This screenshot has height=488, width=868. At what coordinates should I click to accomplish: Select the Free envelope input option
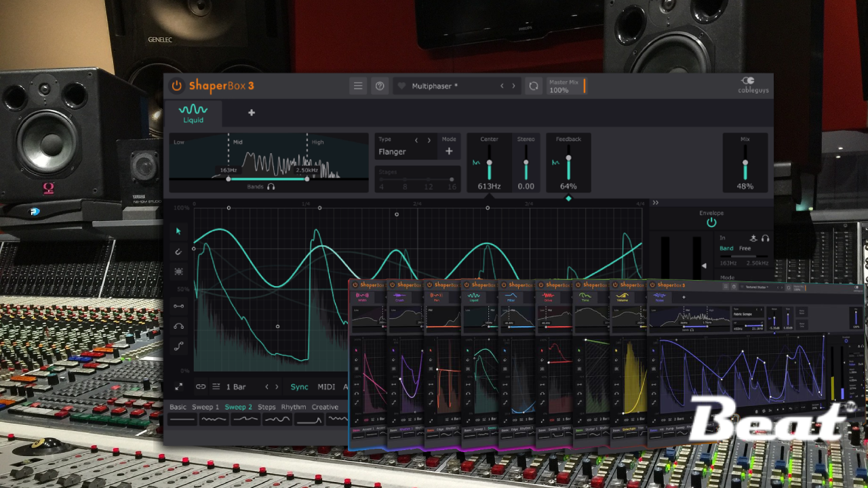[x=745, y=249]
